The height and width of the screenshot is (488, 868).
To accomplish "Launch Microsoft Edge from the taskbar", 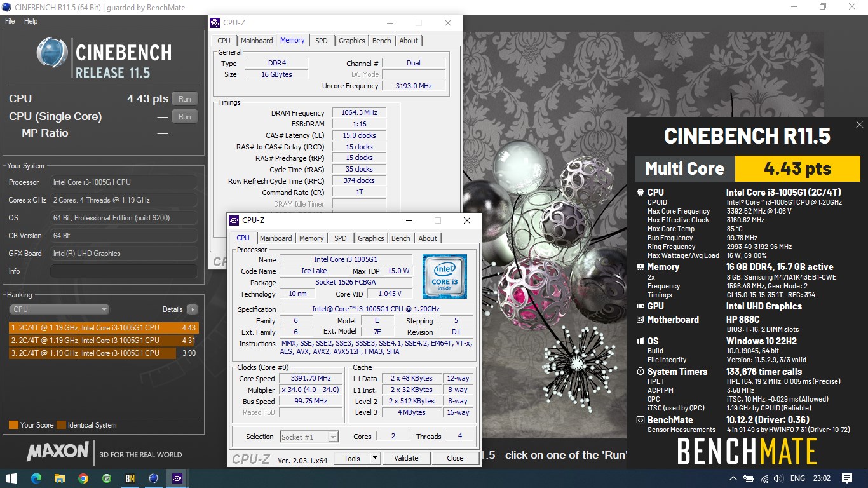I will click(36, 478).
